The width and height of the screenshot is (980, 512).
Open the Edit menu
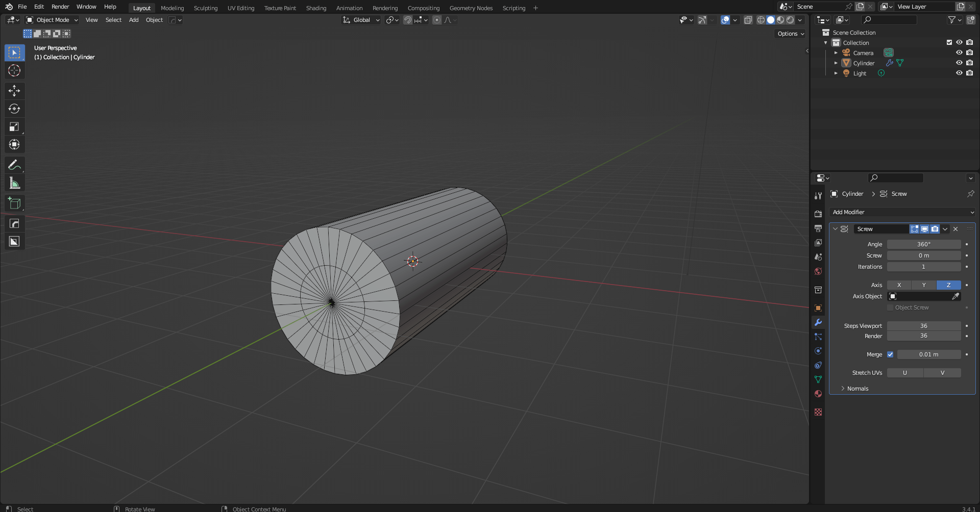tap(39, 7)
